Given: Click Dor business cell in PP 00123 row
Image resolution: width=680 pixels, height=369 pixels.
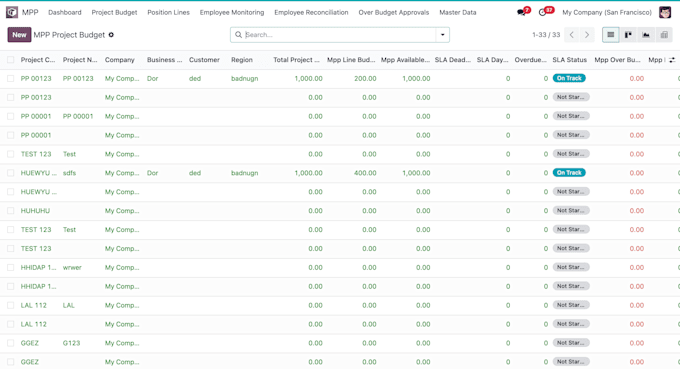Looking at the screenshot, I should tap(152, 78).
